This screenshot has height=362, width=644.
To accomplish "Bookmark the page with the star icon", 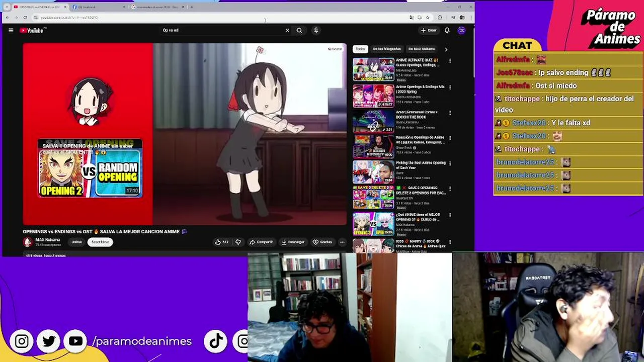I will click(428, 18).
